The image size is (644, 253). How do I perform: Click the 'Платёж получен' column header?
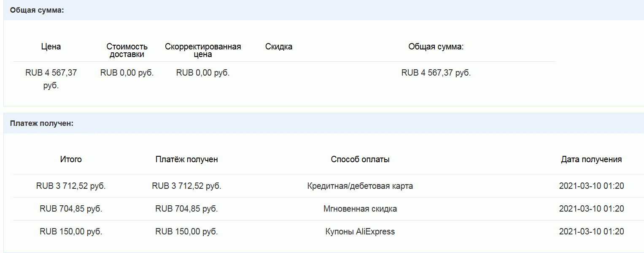point(186,160)
